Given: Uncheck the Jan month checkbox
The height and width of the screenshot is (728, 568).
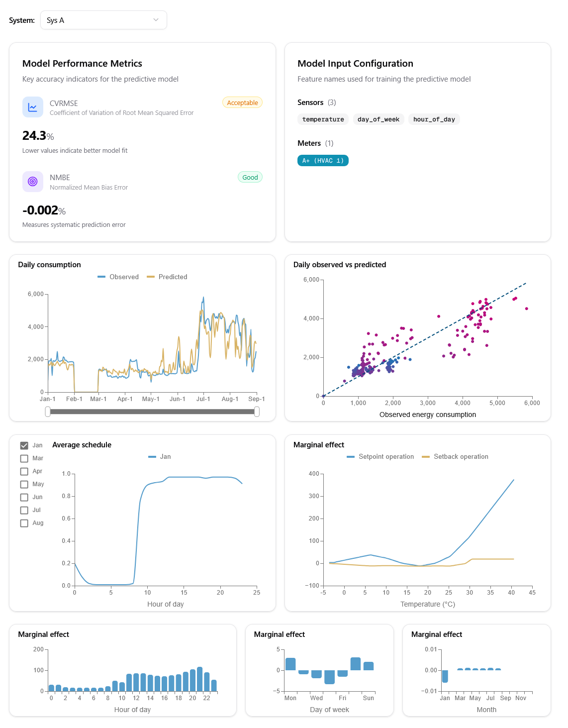Looking at the screenshot, I should (24, 445).
